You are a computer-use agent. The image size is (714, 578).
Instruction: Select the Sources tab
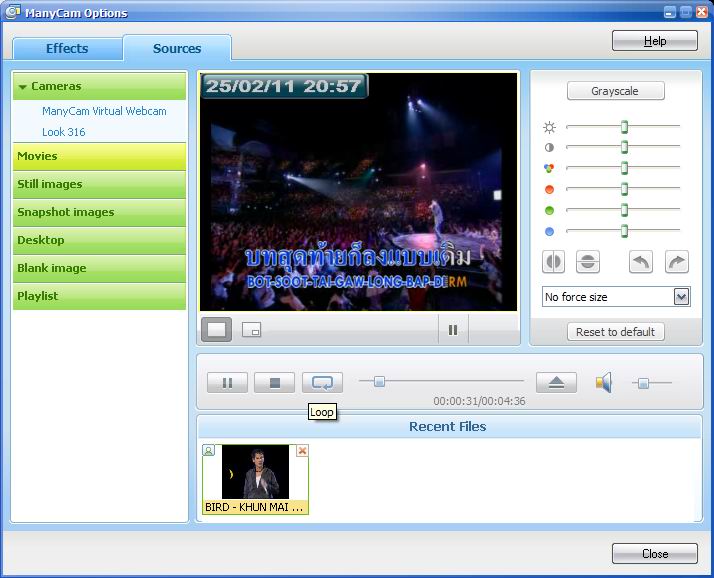(177, 48)
